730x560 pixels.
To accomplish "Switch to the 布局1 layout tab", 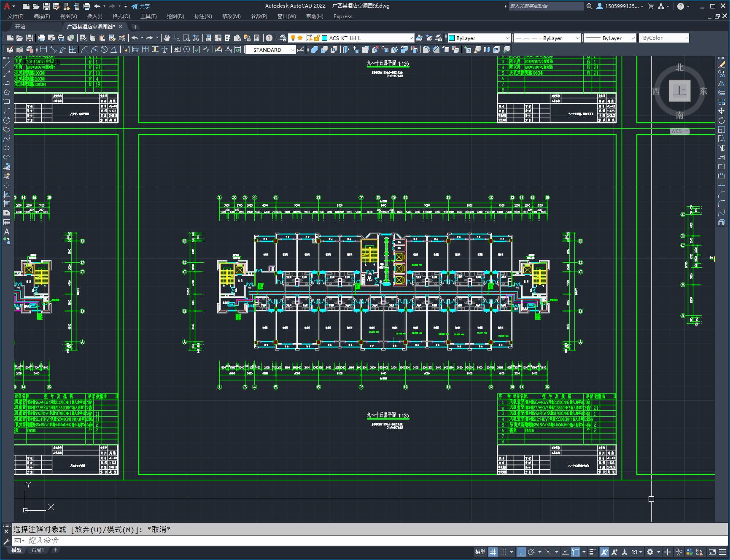I will [x=37, y=550].
